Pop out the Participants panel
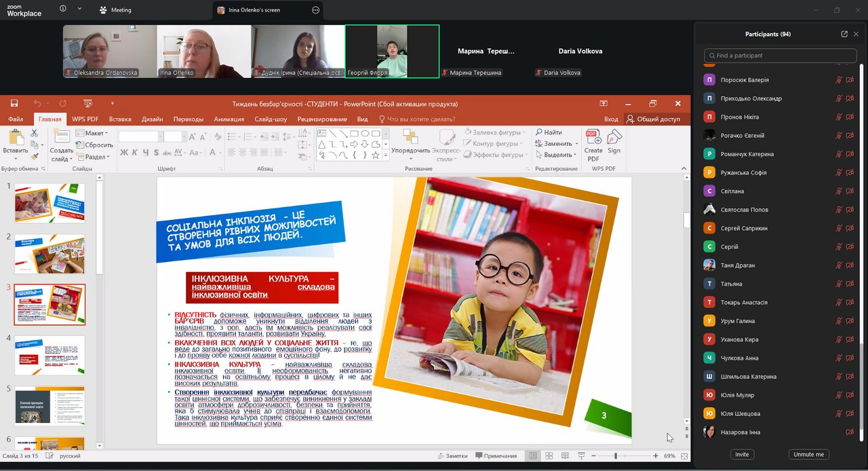The width and height of the screenshot is (868, 471). click(x=844, y=34)
